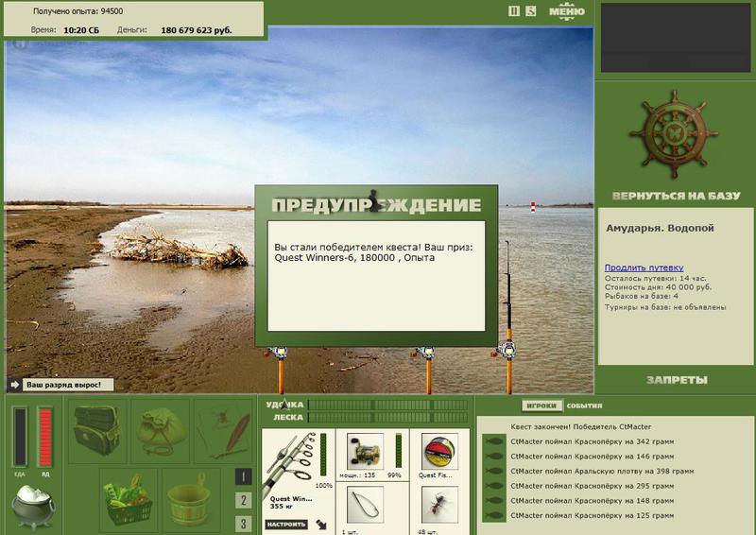This screenshot has height=535, width=756.
Task: Click the ship's wheel return icon
Action: coord(674,134)
